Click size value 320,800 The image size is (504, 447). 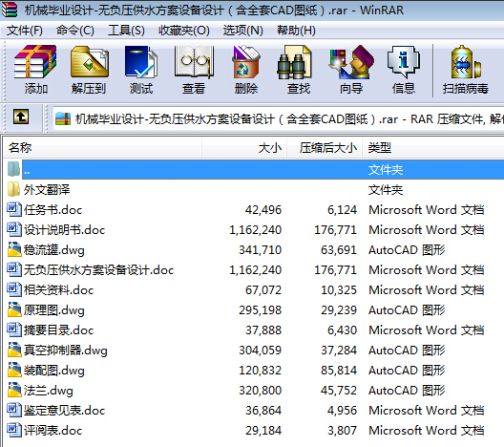(x=260, y=390)
